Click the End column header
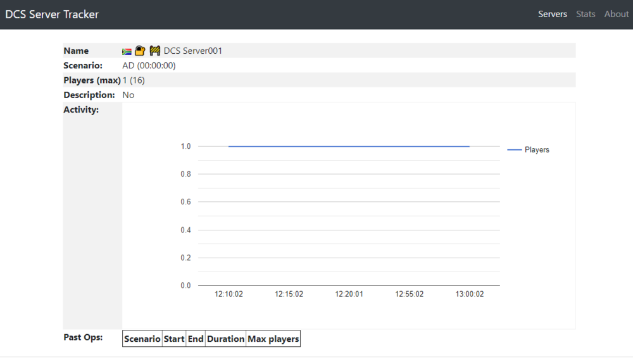Screen dimensions: 633x364 (x=196, y=339)
